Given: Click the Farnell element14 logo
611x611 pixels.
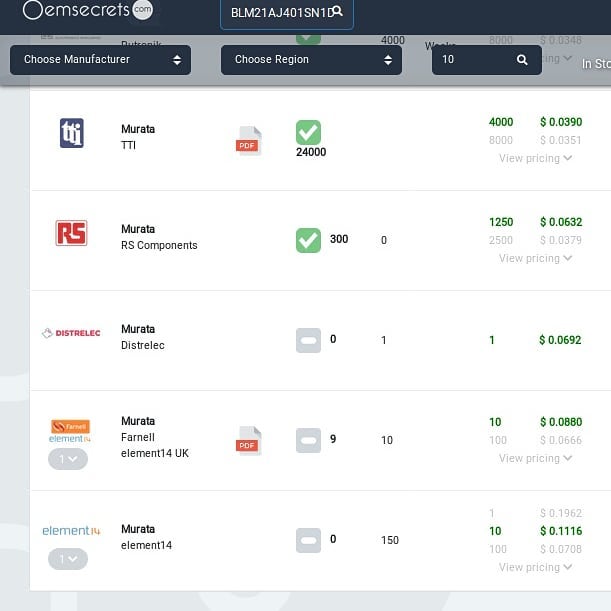Looking at the screenshot, I should (x=70, y=431).
